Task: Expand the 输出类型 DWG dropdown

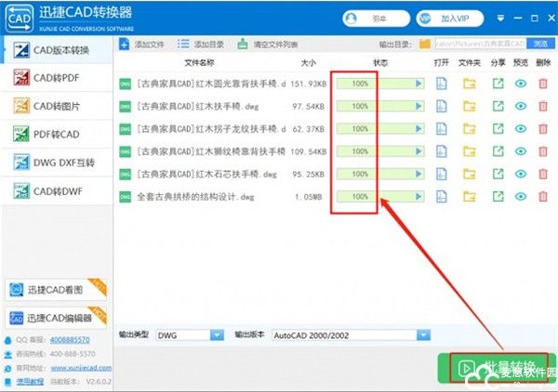Action: click(217, 335)
